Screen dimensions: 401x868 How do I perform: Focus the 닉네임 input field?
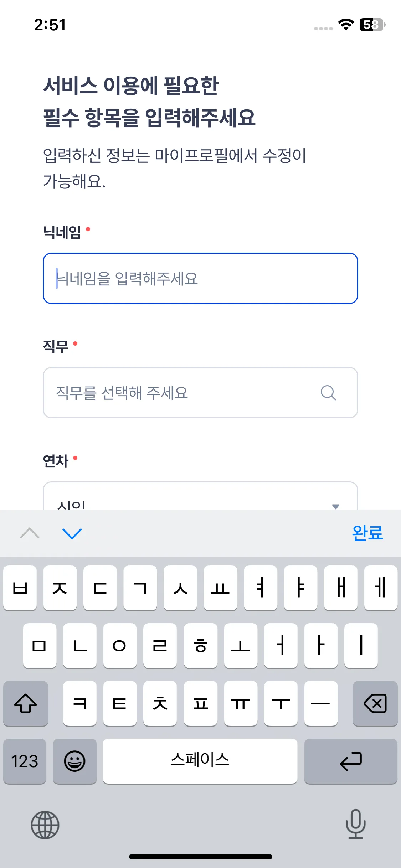point(200,278)
